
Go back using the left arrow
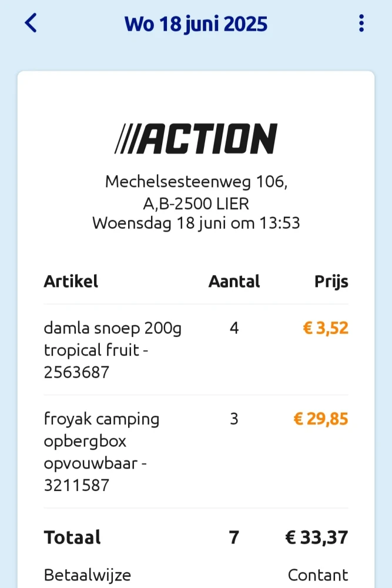pyautogui.click(x=31, y=24)
